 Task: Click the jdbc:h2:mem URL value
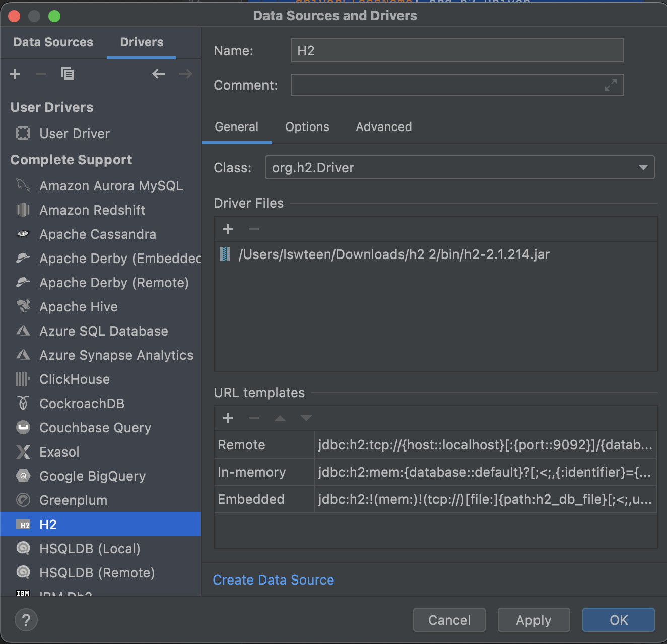pyautogui.click(x=485, y=472)
